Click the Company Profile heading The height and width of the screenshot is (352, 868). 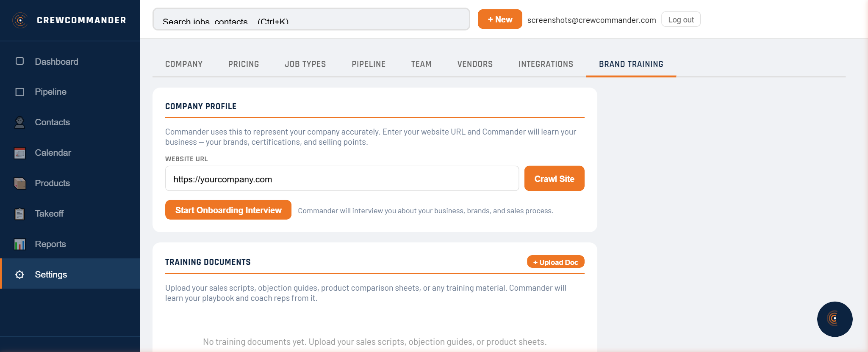(201, 107)
